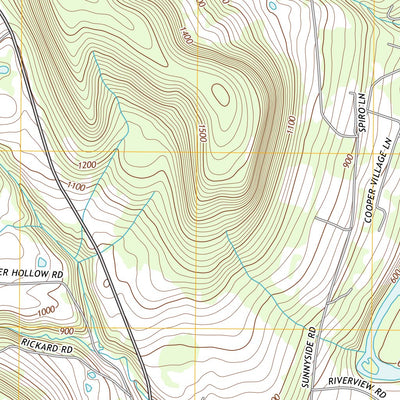The width and height of the screenshot is (400, 400).
Task: Click the 1200 contour elevation label
Action: [x=87, y=165]
